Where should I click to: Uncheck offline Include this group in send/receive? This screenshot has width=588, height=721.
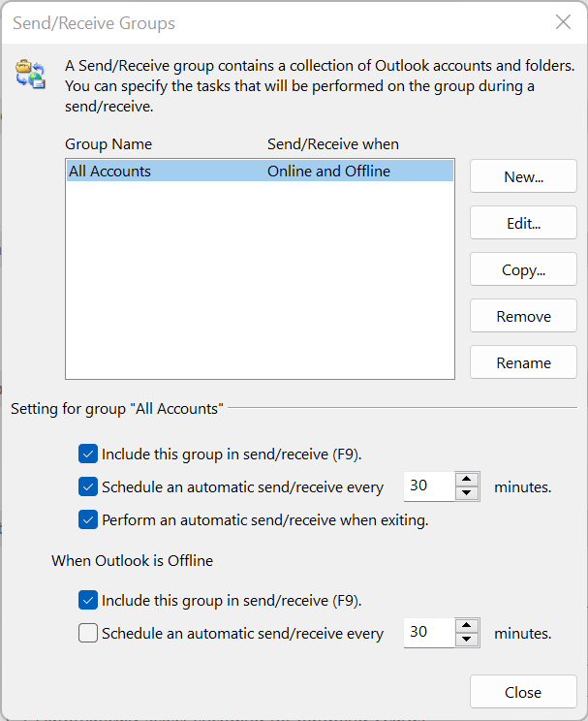(88, 600)
